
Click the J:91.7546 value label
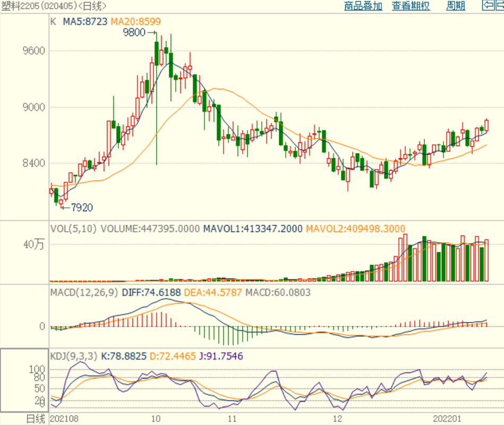(x=220, y=356)
